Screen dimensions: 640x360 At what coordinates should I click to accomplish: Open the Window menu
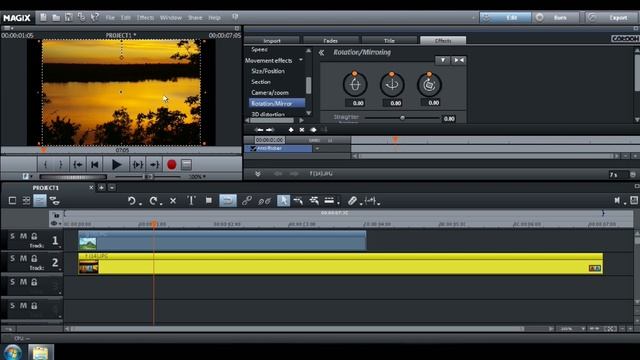[171, 18]
